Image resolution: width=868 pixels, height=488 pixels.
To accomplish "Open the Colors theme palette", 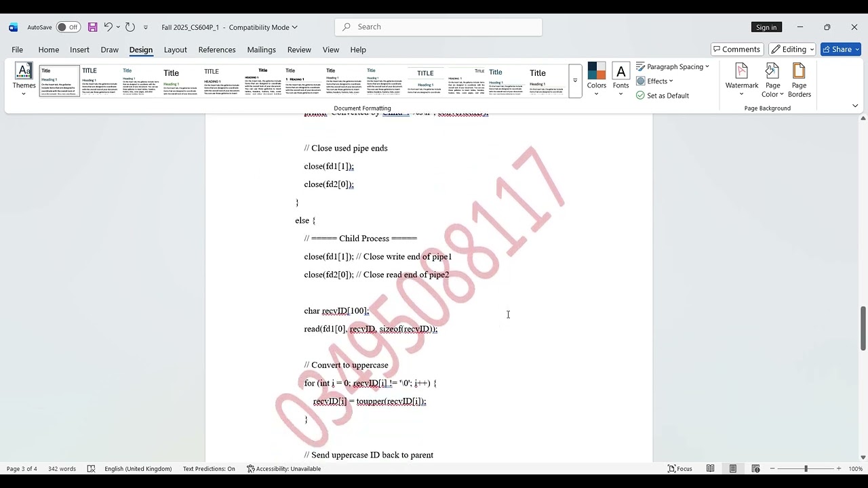I will click(597, 80).
